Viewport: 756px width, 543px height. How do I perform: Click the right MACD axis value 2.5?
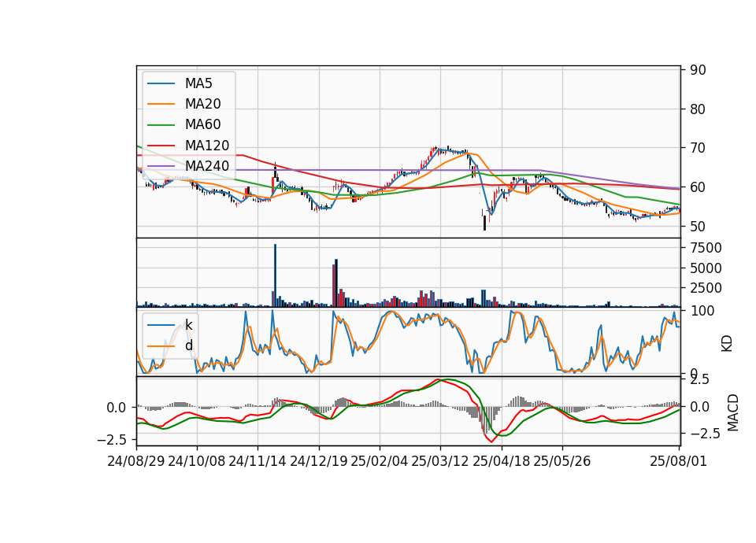[x=699, y=379]
